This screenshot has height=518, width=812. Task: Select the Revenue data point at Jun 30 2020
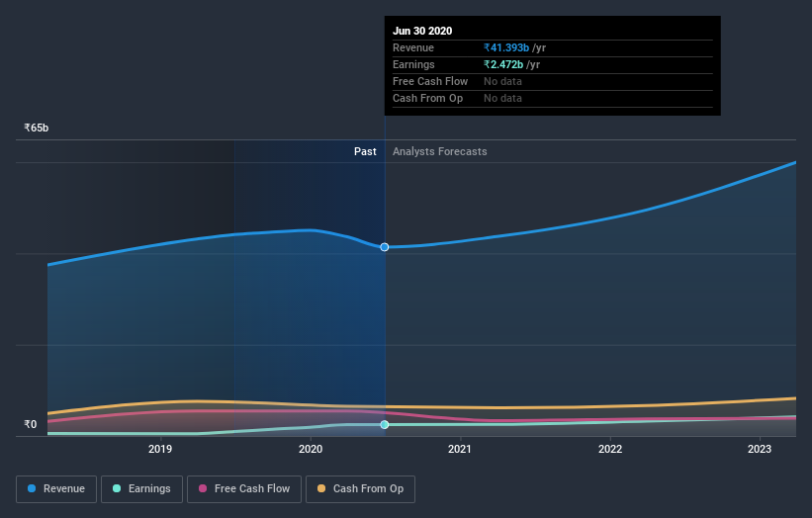coord(385,247)
